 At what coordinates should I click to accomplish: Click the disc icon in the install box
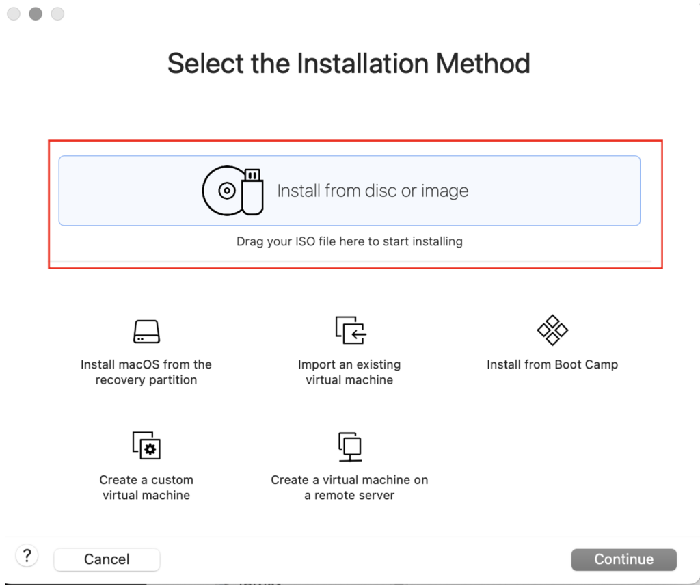point(224,191)
